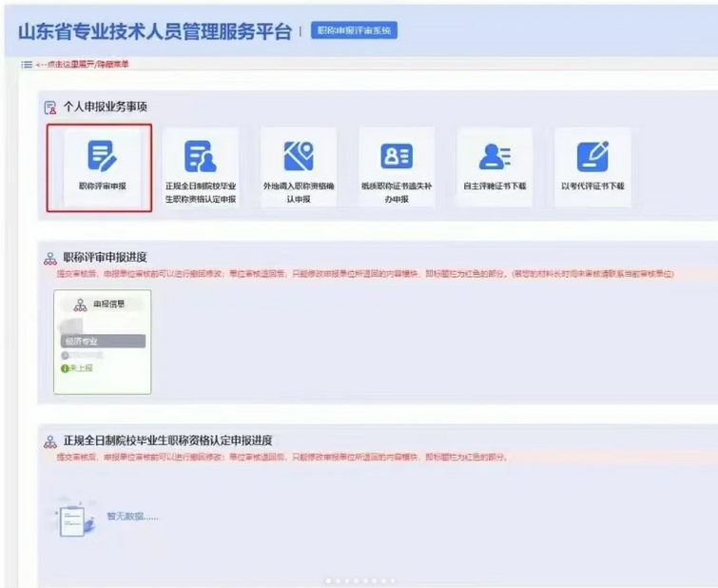Open 自主评聘证书下载 person icon
718x588 pixels.
(495, 156)
